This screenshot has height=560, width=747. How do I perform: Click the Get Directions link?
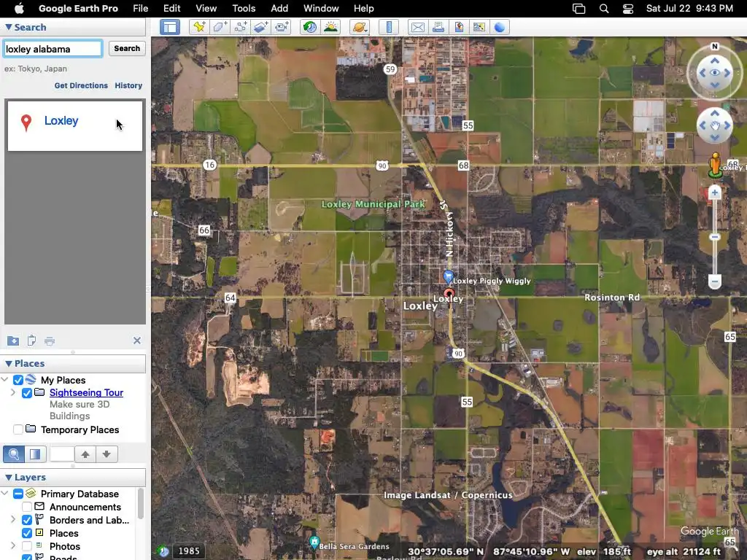tap(81, 86)
